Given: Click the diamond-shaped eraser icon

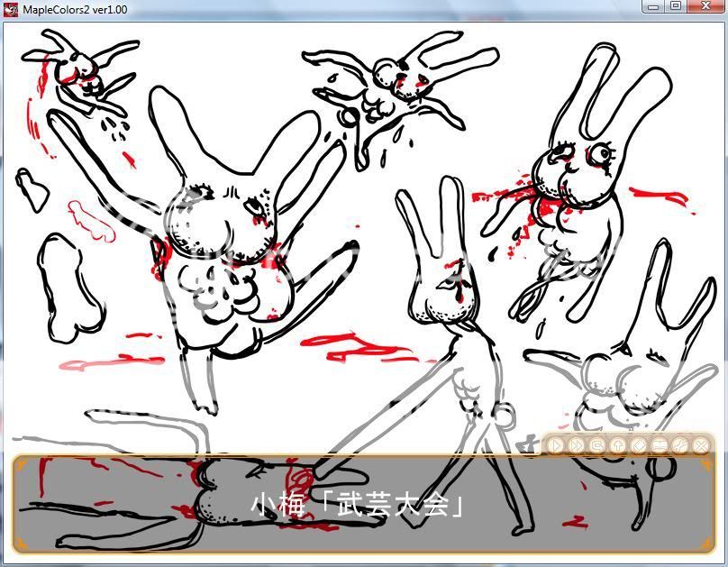Looking at the screenshot, I should [639, 445].
